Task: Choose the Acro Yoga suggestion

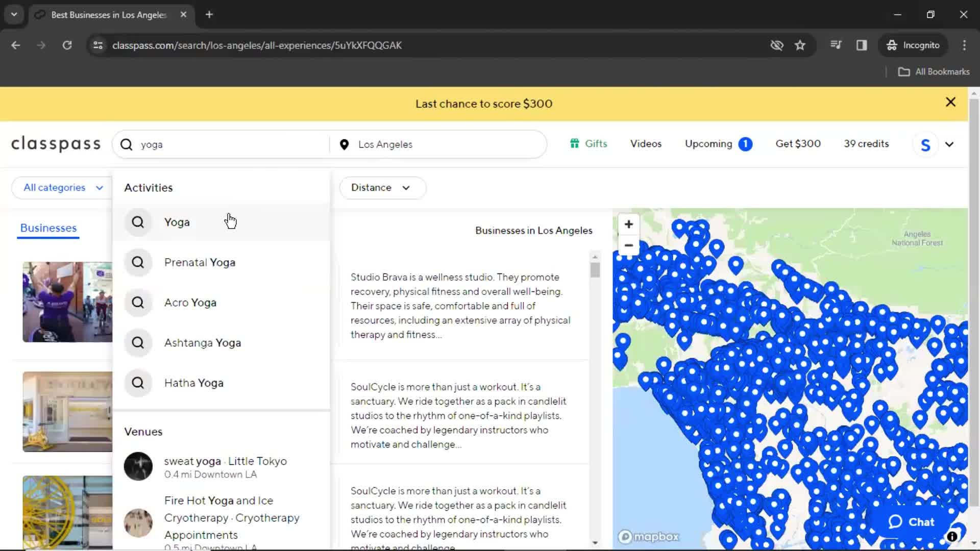Action: click(222, 303)
